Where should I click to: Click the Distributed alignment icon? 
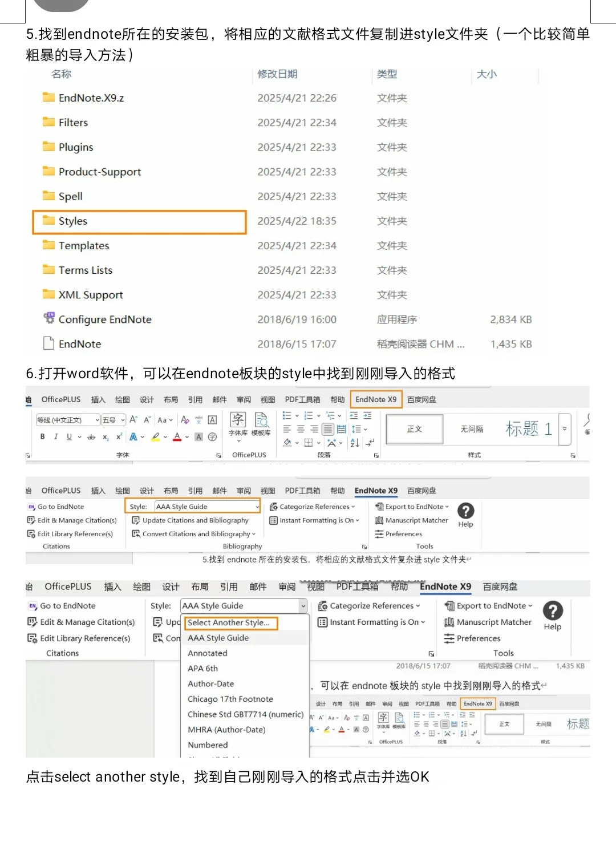[x=342, y=429]
